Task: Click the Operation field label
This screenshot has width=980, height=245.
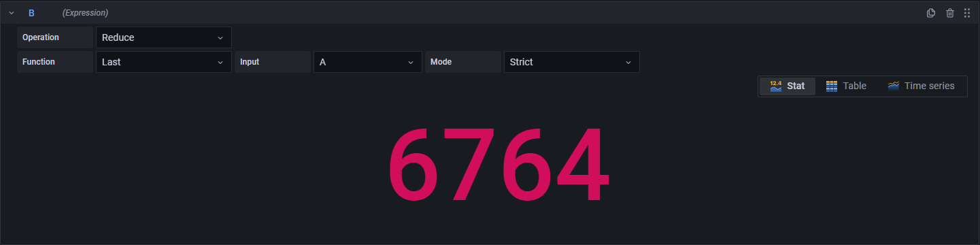Action: click(x=55, y=37)
